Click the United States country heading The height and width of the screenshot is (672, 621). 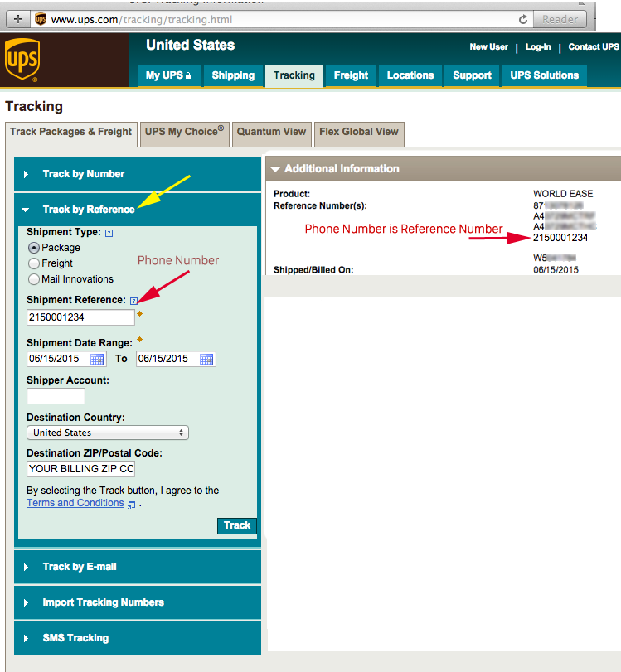(191, 45)
